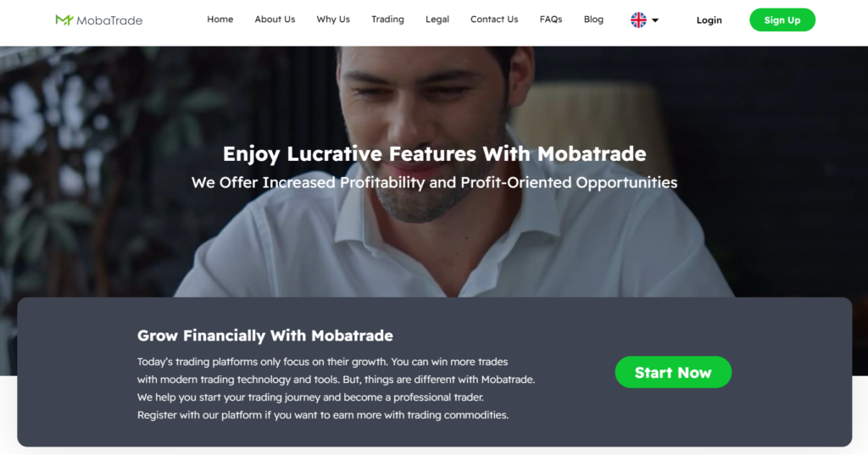The image size is (868, 455).
Task: Click the green Sign Up button
Action: tap(782, 20)
